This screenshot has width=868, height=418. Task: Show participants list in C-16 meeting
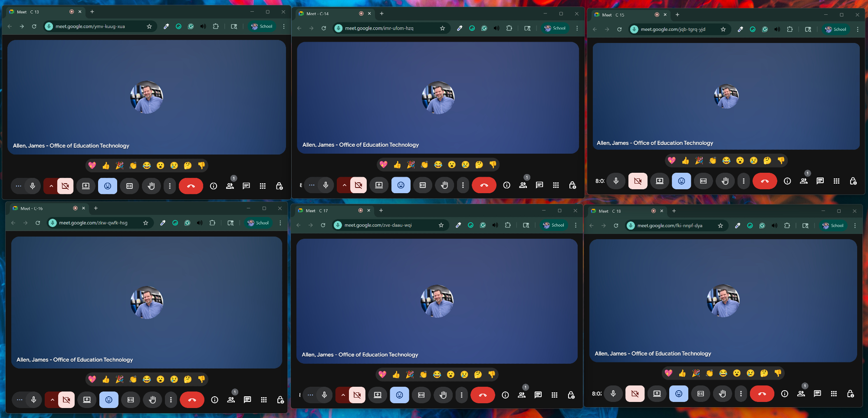[x=231, y=400]
